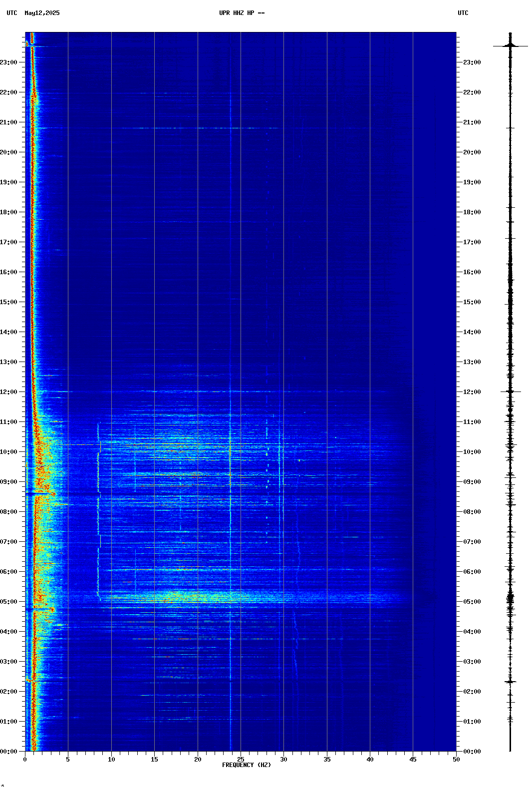Click the 35 Hz frequency tick label
Image resolution: width=532 pixels, height=791 pixels.
(x=327, y=760)
